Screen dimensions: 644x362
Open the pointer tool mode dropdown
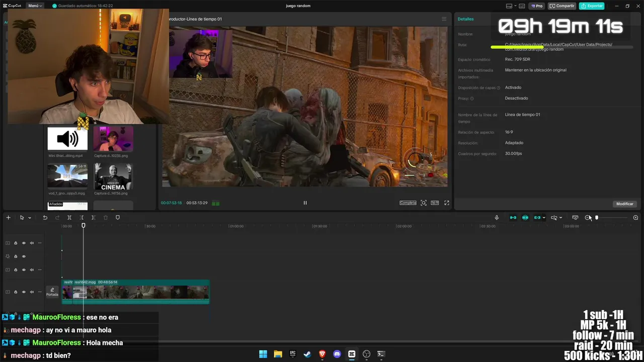coord(30,218)
